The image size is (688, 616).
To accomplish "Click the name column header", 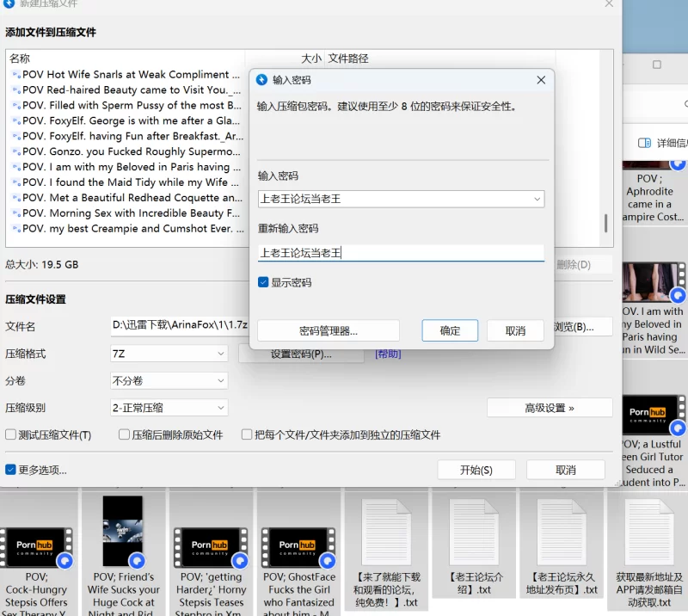I will 125,59.
